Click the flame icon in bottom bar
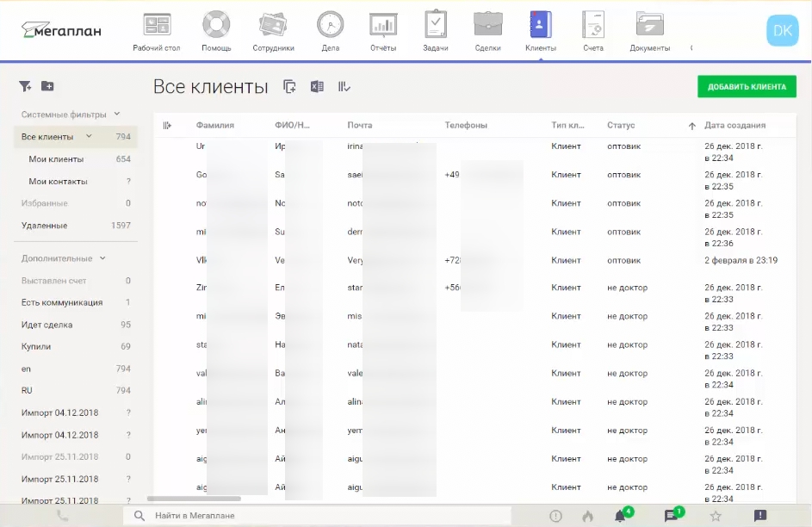Screen dimensions: 812x527 [x=587, y=516]
